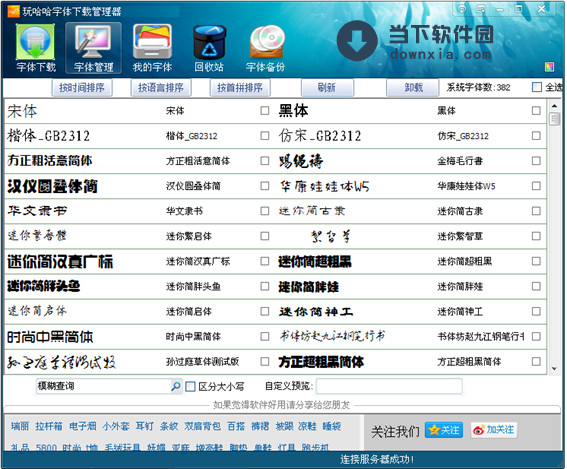Select the 迷你简神工 font name label
The height and width of the screenshot is (469, 567).
click(460, 312)
